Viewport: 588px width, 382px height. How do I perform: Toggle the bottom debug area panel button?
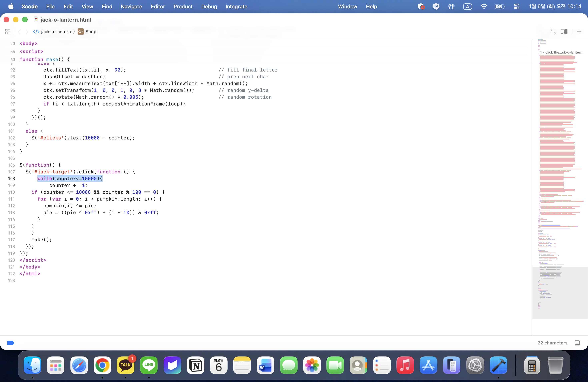(x=577, y=343)
